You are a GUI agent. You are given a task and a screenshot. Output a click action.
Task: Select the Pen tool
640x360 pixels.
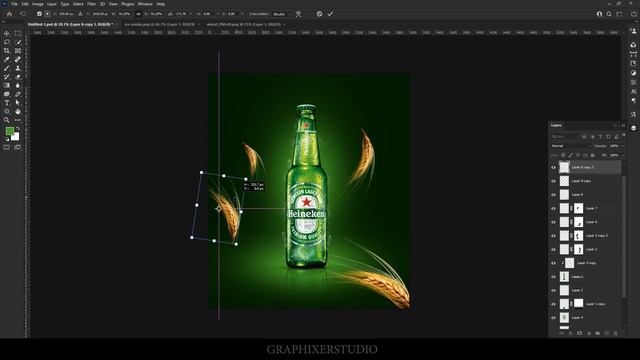pyautogui.click(x=18, y=94)
